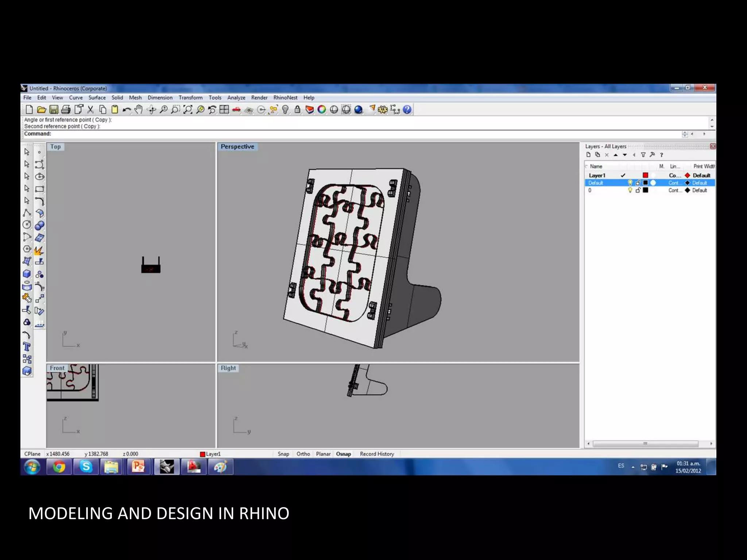
Task: Open the Top viewport title menu
Action: point(55,147)
